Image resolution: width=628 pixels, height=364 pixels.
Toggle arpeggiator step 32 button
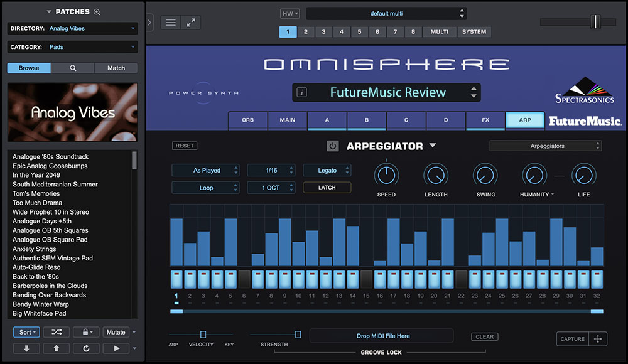pyautogui.click(x=597, y=279)
